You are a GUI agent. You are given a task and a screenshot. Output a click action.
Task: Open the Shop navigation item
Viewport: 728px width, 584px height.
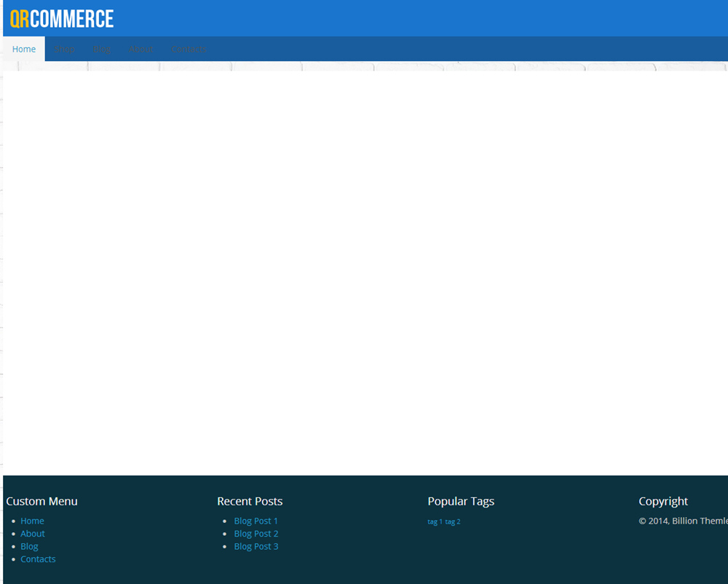coord(64,50)
